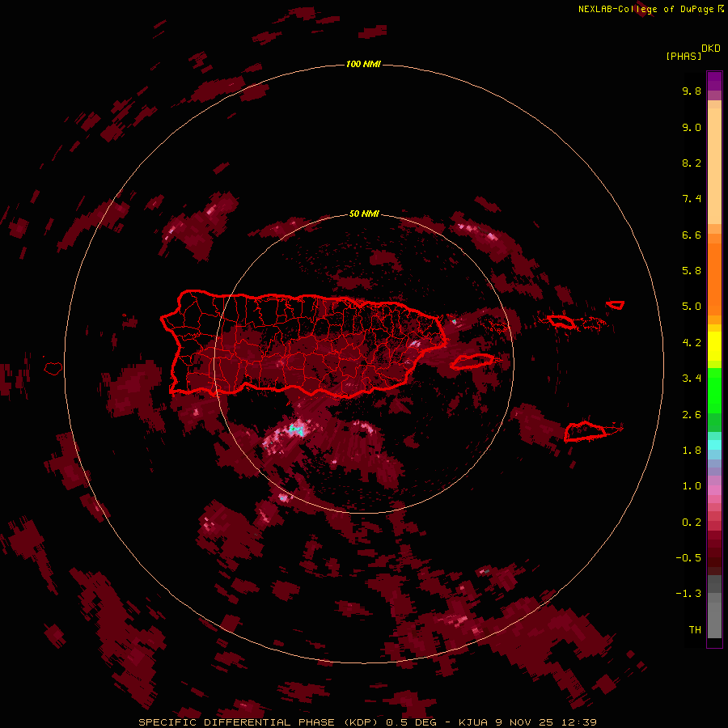Click the Specific Differential Phase caption at the bottom

367,722
